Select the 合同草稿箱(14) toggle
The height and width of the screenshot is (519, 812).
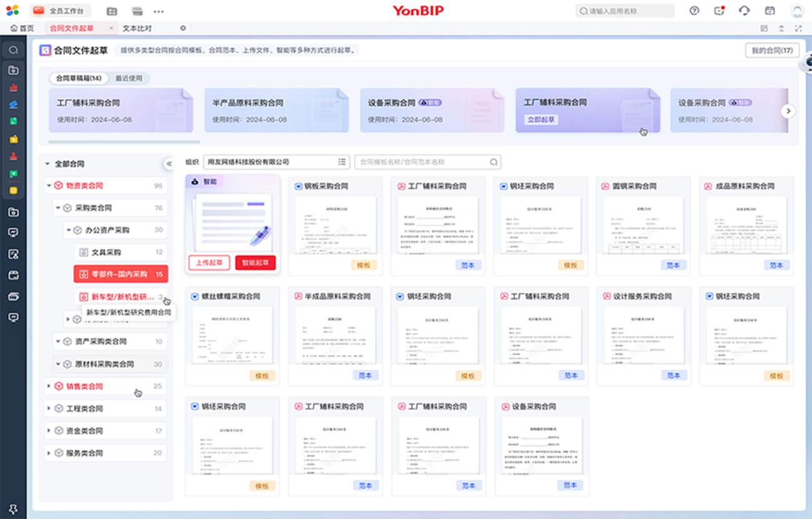(x=79, y=78)
